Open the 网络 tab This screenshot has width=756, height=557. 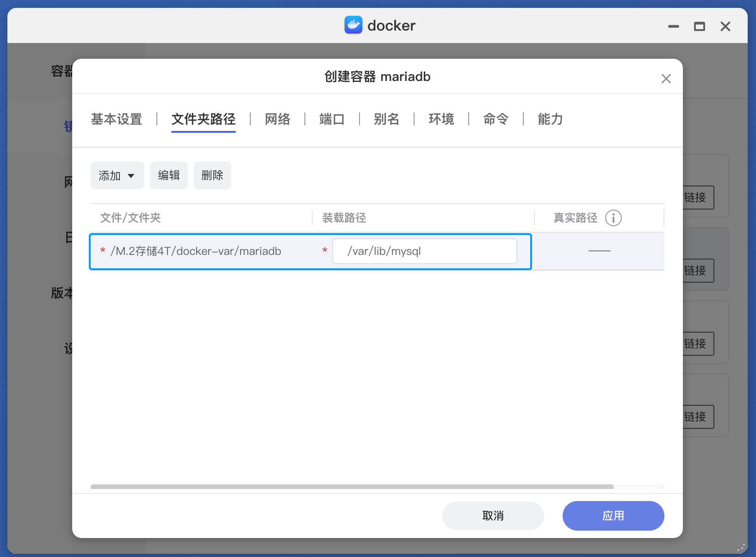click(278, 119)
